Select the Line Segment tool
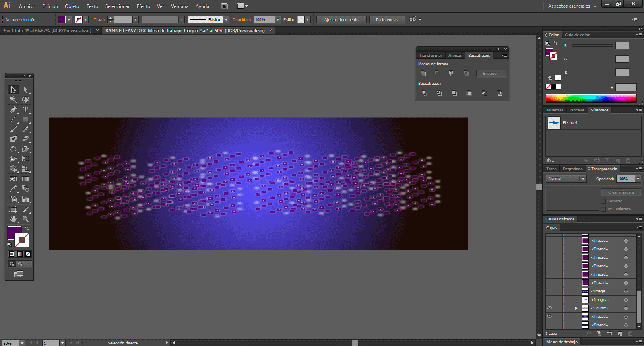644x346 pixels. (x=13, y=119)
